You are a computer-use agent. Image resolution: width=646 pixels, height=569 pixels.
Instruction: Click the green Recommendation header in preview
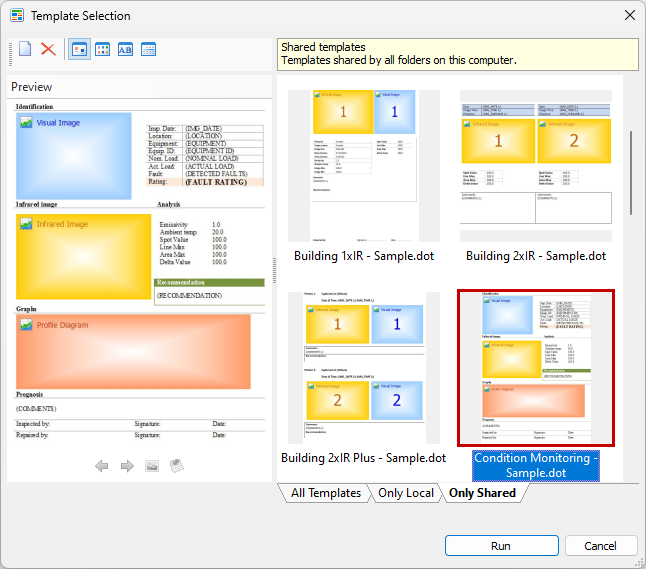coord(209,283)
